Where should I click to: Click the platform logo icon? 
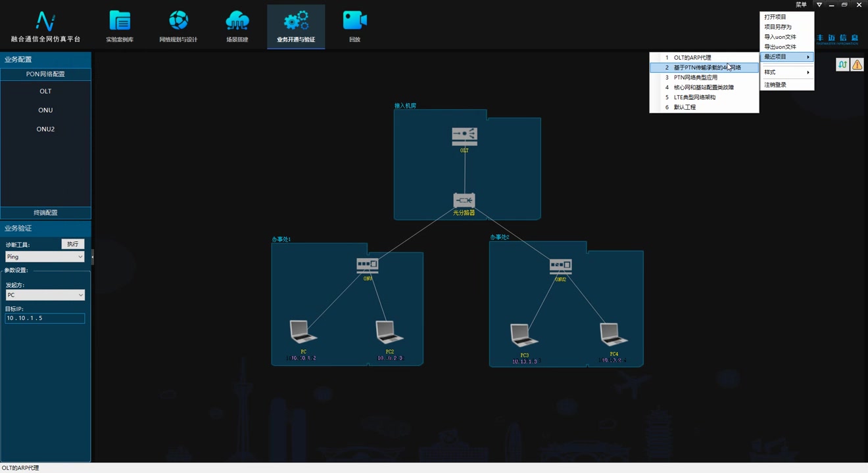tap(45, 21)
